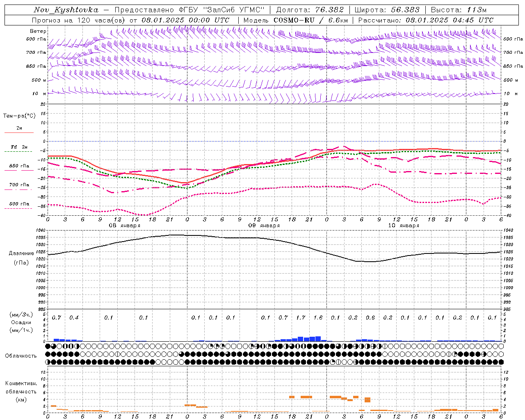The width and height of the screenshot is (525, 420).
Task: Click the 10 января date label
Action: click(x=404, y=226)
